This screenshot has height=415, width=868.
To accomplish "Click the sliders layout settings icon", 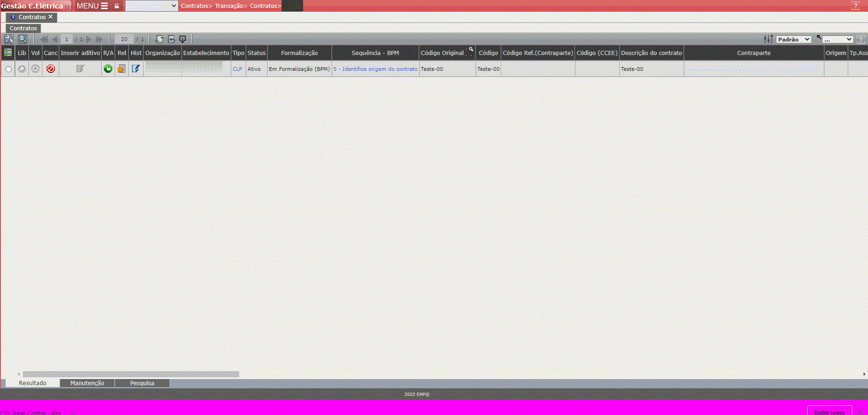I will click(x=768, y=39).
